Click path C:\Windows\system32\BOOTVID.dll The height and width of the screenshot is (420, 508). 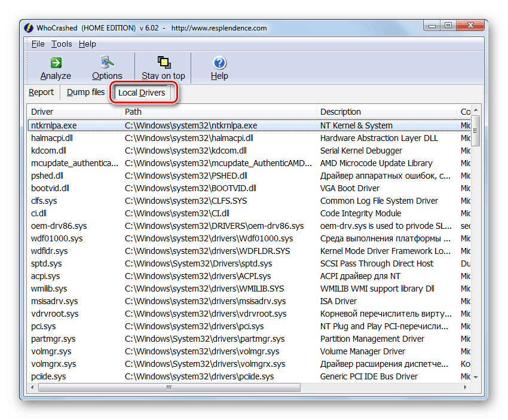point(191,188)
